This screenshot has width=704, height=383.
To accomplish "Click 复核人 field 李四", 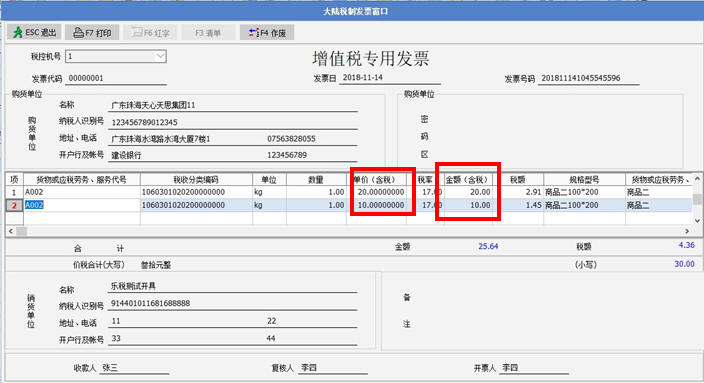I will tap(333, 368).
